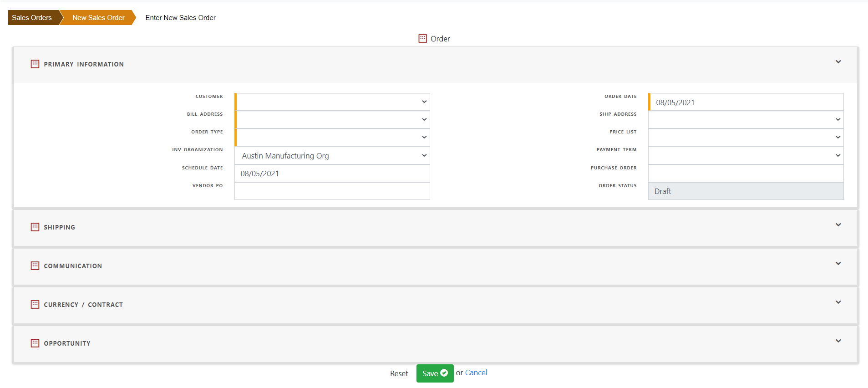Open the Inv Organization dropdown
The width and height of the screenshot is (868, 388).
[332, 156]
